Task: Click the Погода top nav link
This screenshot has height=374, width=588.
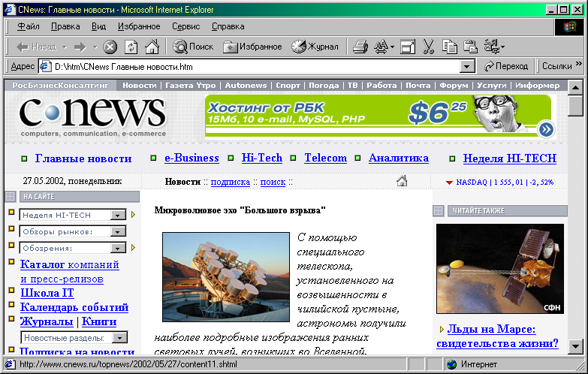Action: (x=324, y=86)
